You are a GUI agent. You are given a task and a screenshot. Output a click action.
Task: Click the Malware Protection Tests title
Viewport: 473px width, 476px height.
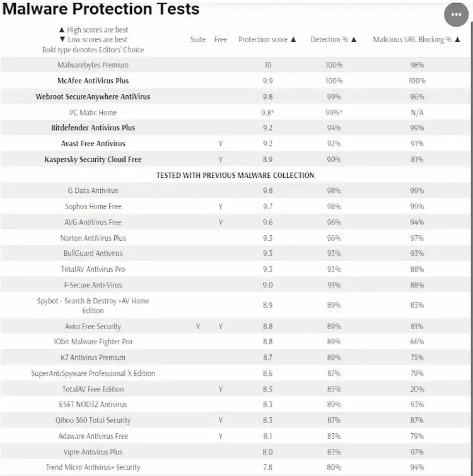click(100, 8)
